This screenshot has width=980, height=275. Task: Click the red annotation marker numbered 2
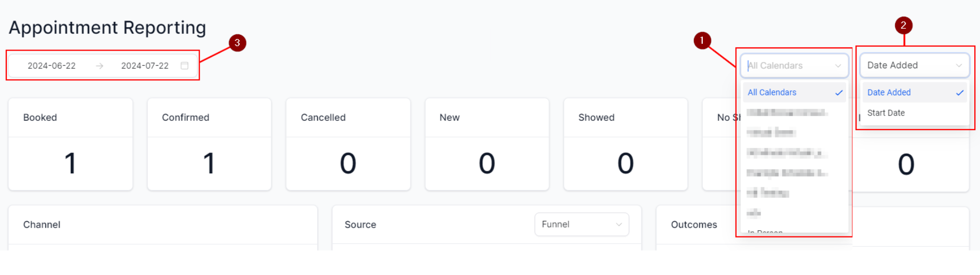[x=903, y=26]
